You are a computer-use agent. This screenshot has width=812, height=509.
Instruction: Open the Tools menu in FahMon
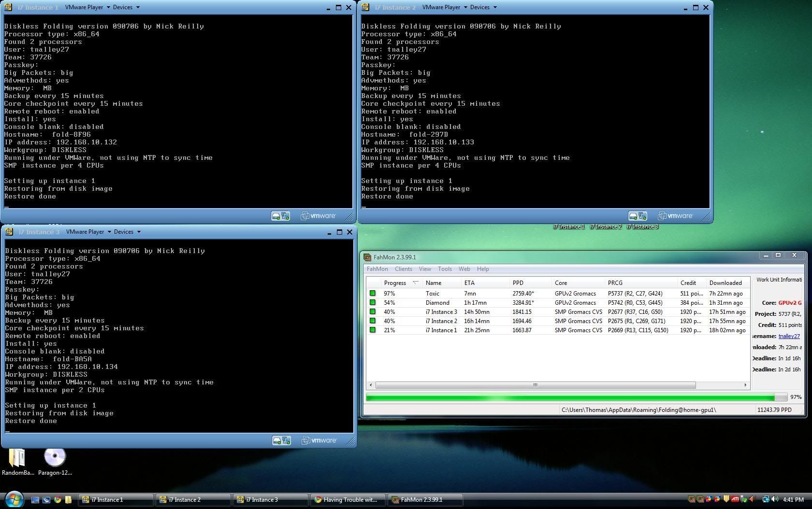[x=444, y=269]
